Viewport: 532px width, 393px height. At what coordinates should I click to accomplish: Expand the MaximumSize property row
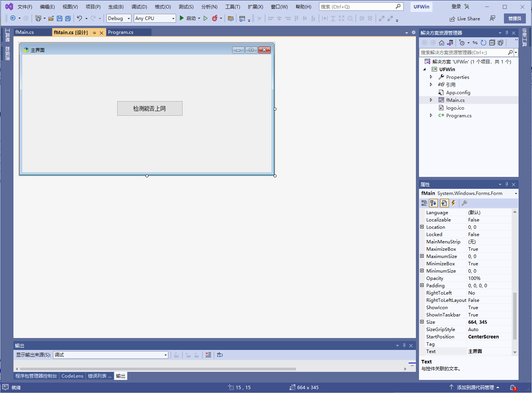click(x=422, y=256)
